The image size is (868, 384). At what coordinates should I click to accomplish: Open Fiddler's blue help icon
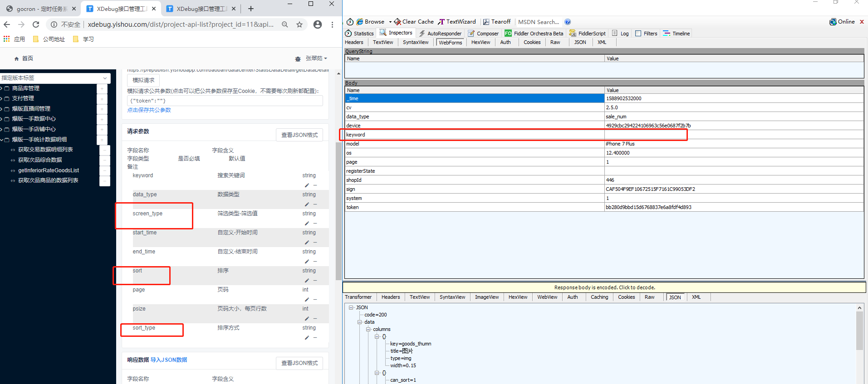pos(568,22)
